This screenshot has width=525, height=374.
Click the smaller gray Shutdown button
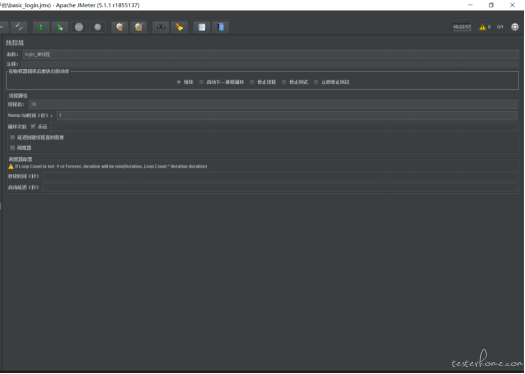(x=98, y=27)
